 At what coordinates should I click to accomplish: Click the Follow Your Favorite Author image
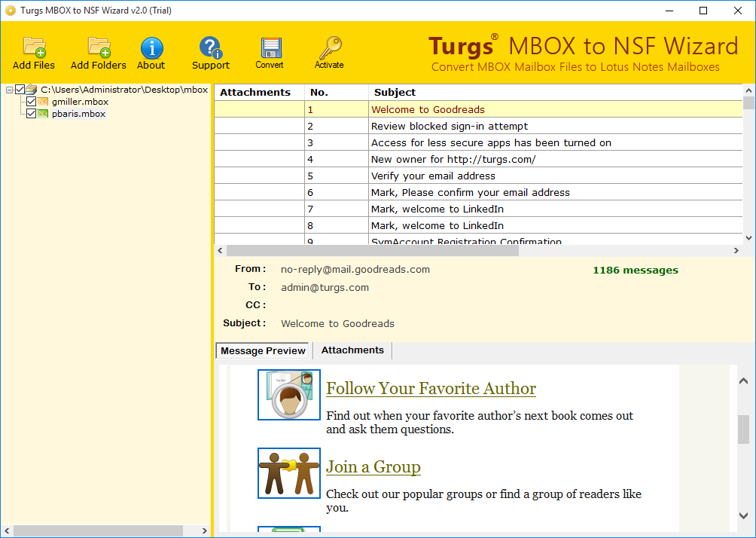(289, 395)
